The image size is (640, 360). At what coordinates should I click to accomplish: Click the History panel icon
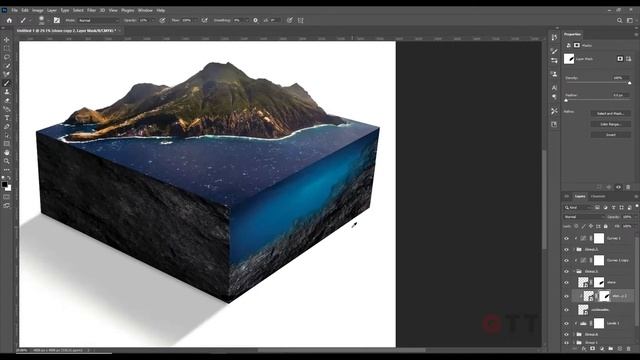tap(554, 38)
